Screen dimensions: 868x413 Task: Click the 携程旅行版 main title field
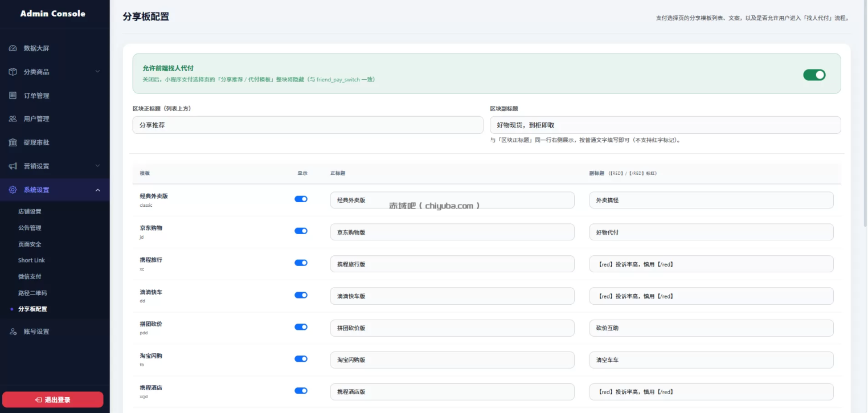click(452, 264)
